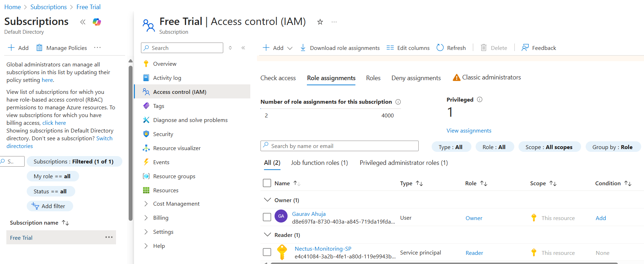Image resolution: width=644 pixels, height=264 pixels.
Task: Click the Search by name or email field
Action: 339,146
